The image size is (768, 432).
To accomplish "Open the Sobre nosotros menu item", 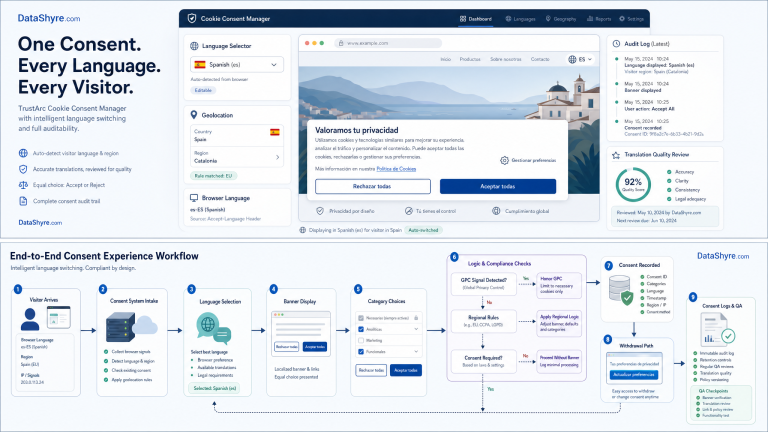I will [x=505, y=59].
